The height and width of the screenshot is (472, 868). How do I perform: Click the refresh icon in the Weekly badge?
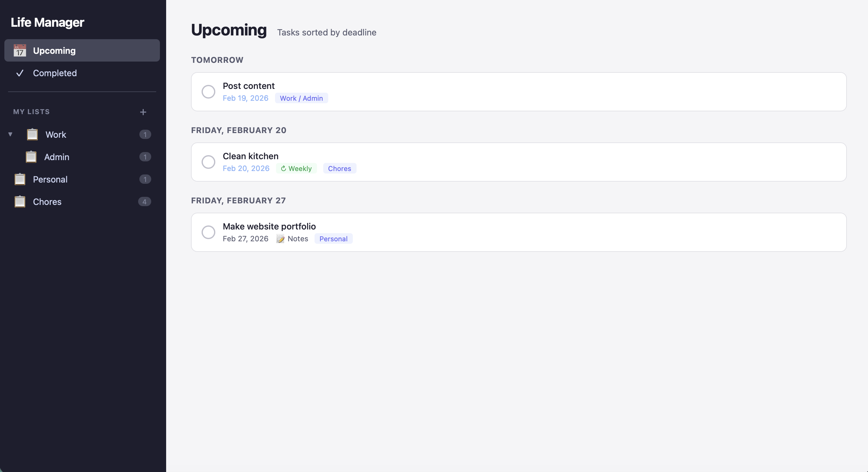coord(283,168)
